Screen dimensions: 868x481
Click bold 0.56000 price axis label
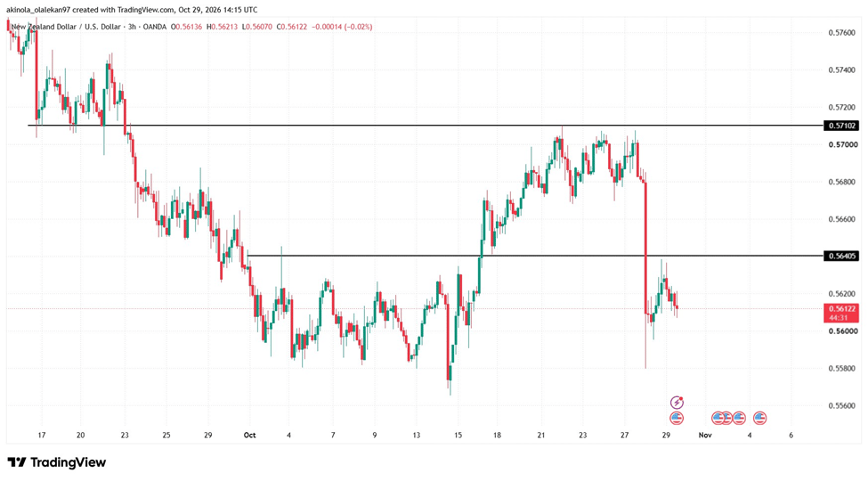pos(841,331)
